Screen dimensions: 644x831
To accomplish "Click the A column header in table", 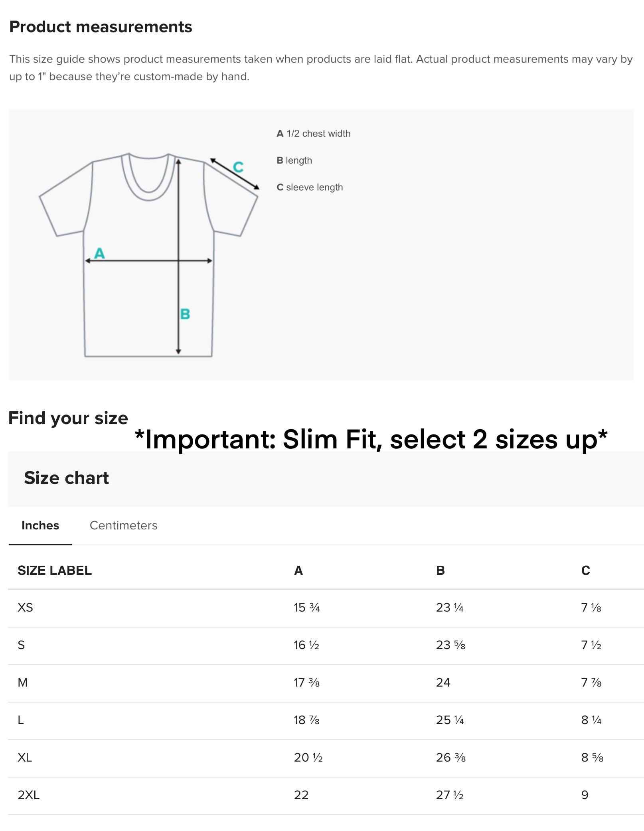I will pyautogui.click(x=298, y=570).
